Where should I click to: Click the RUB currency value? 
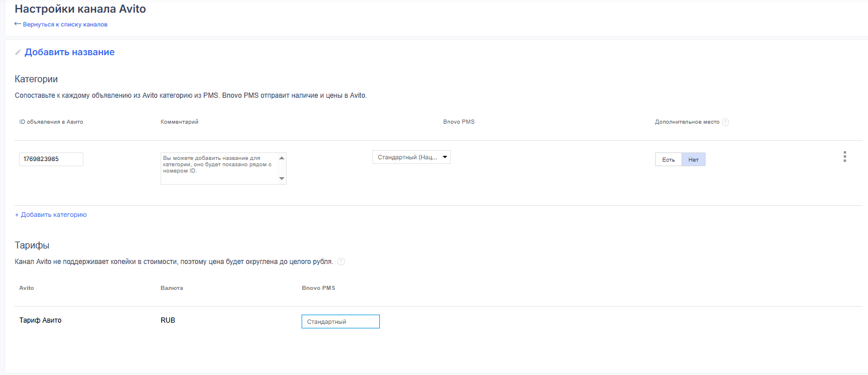[167, 320]
